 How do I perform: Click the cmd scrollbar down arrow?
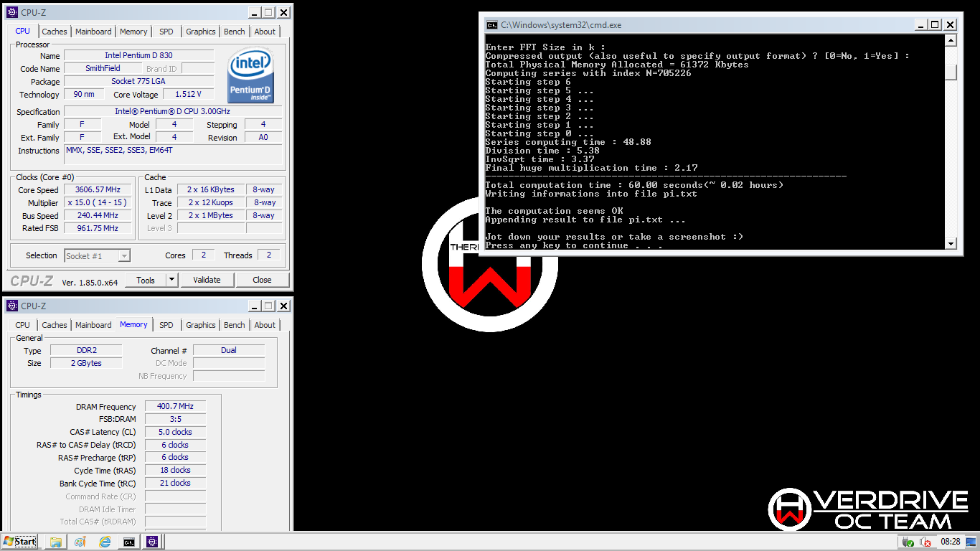(951, 244)
